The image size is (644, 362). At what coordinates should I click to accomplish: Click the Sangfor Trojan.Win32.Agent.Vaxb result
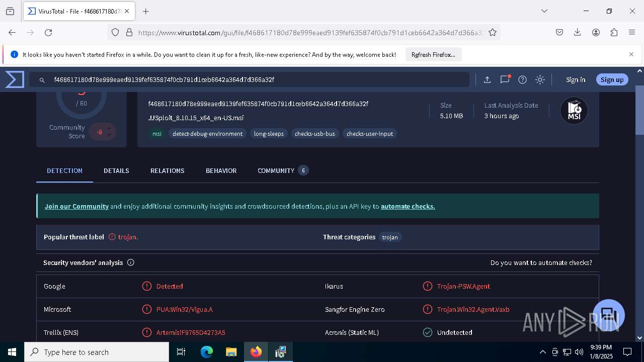(x=473, y=309)
